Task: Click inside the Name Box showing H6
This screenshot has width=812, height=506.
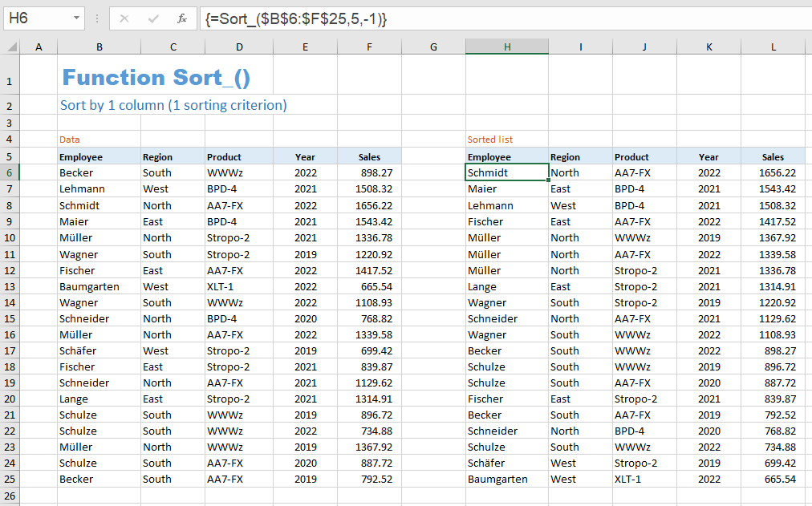Action: click(x=36, y=18)
